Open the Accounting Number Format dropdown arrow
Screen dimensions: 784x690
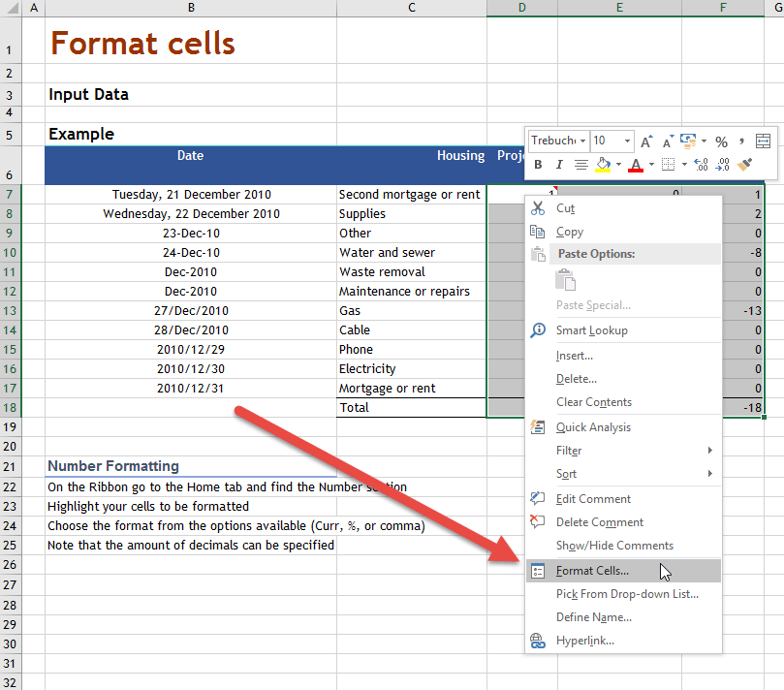pos(704,141)
